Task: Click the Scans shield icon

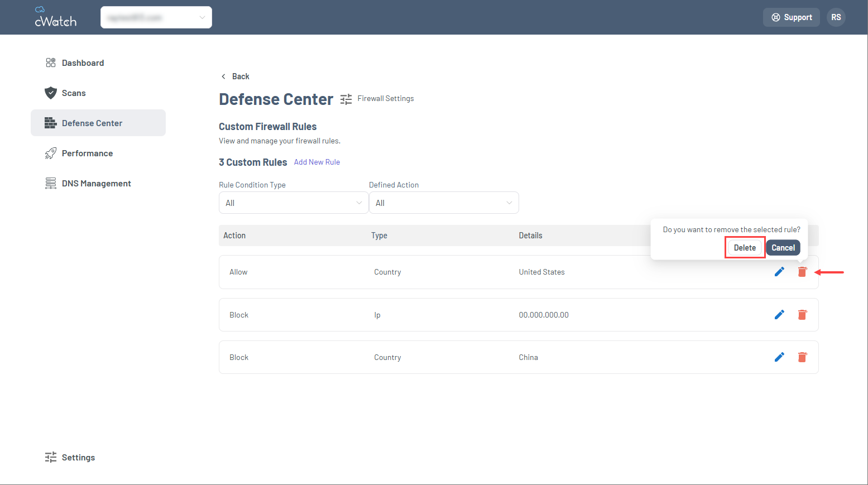Action: pyautogui.click(x=51, y=93)
